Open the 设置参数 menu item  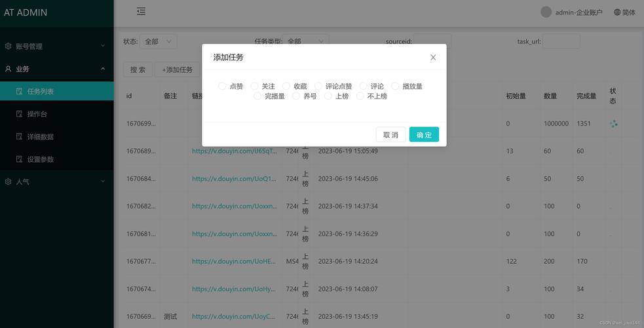pos(57,159)
